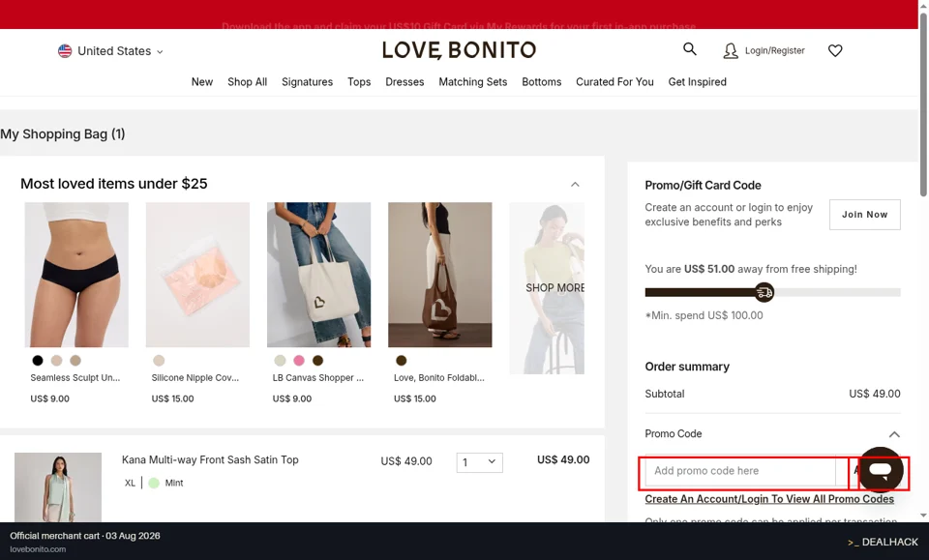Open Silicone Nipple Cover product image
This screenshot has height=560, width=929.
(197, 275)
